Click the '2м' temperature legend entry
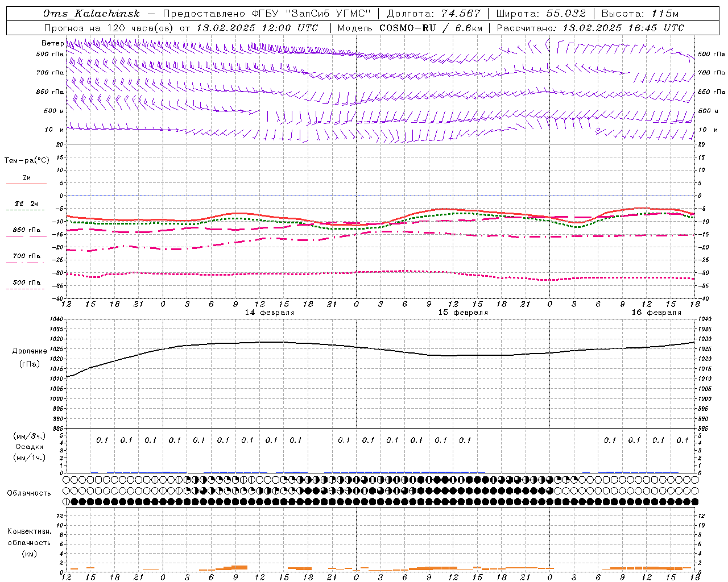The height and width of the screenshot is (582, 728). click(27, 178)
